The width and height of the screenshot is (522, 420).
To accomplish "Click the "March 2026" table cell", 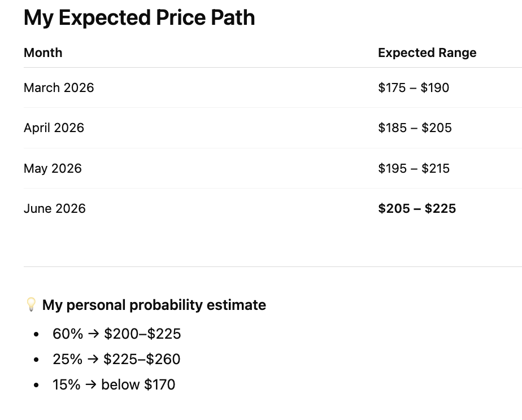I will [x=59, y=88].
